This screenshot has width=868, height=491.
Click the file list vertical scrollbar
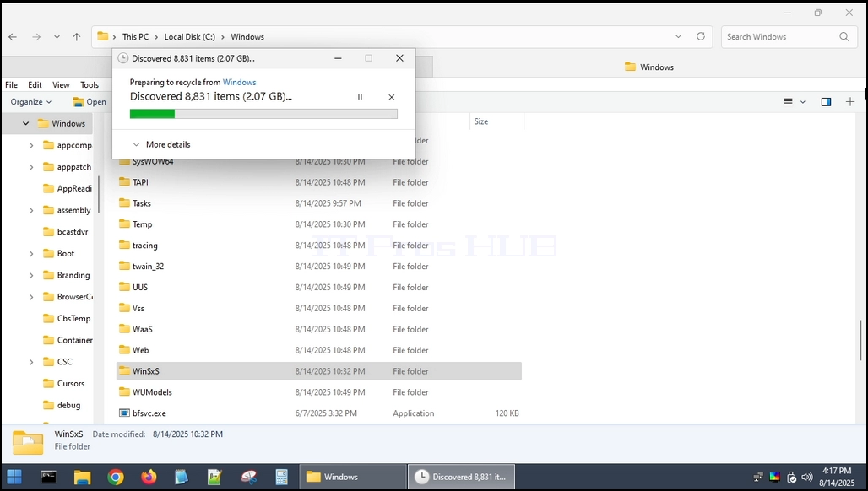tap(860, 340)
